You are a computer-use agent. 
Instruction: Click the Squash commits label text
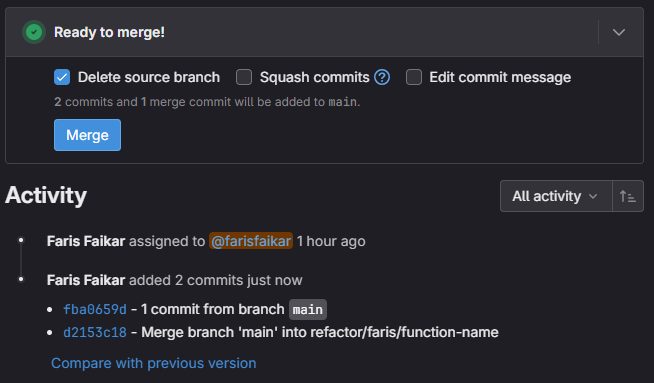tap(314, 77)
